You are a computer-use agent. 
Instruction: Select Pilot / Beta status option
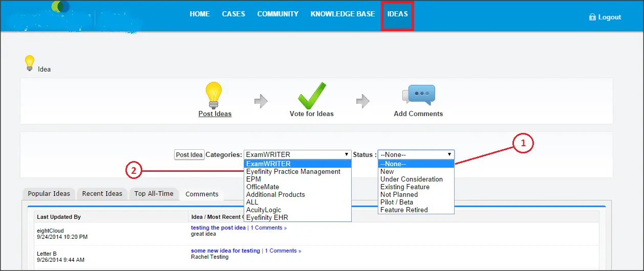(x=416, y=202)
